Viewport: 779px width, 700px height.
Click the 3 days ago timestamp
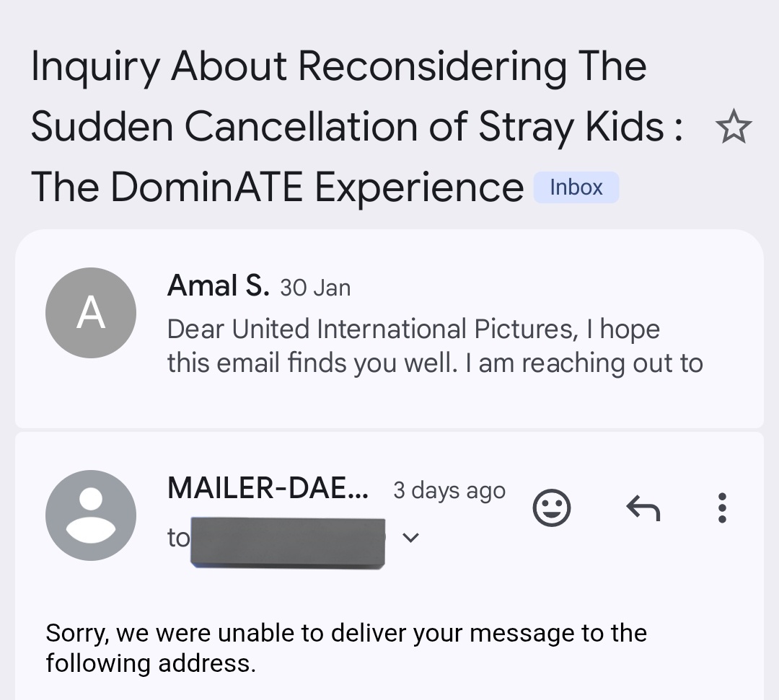pyautogui.click(x=449, y=490)
